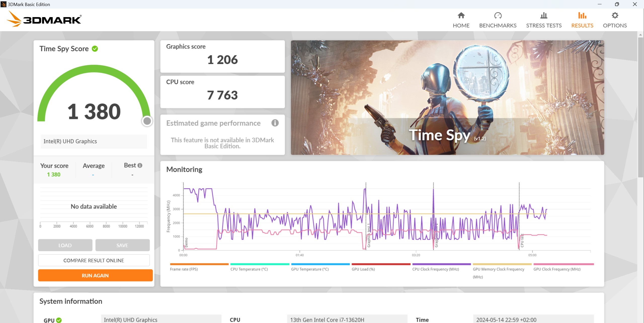Click the Time Spy score 1 380 in gauge
This screenshot has width=644, height=323.
(x=94, y=111)
